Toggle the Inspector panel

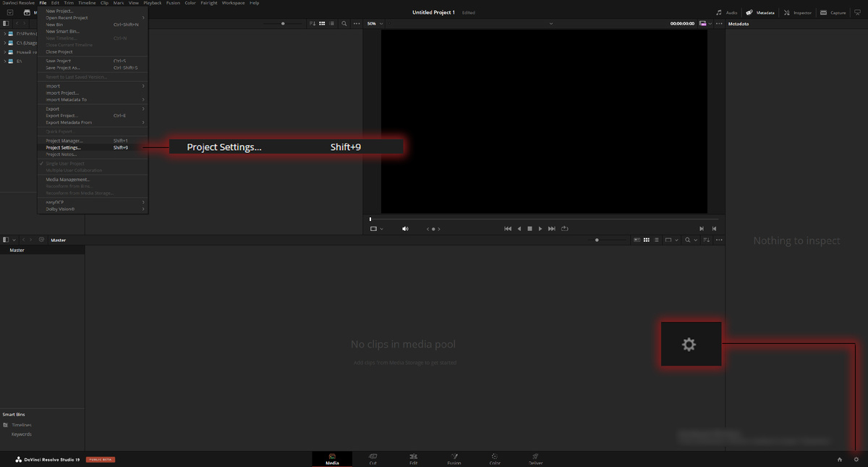pos(798,12)
